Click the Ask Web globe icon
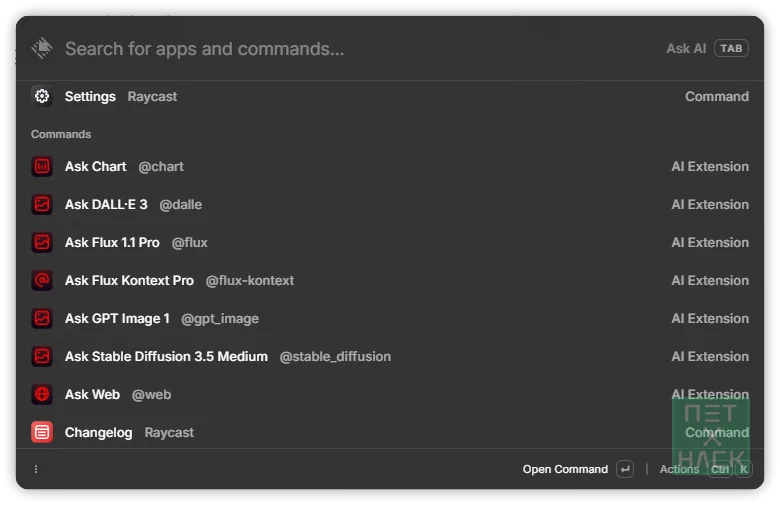780x505 pixels. (42, 394)
